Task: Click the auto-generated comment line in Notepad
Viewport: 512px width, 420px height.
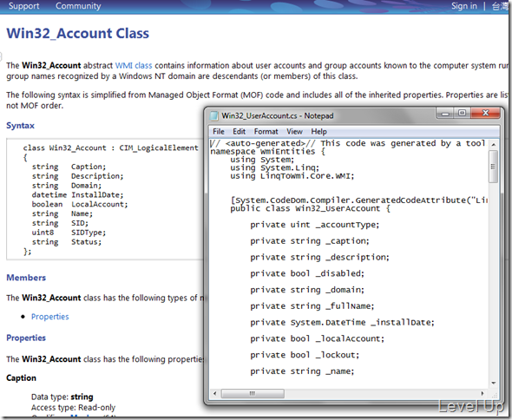Action: click(348, 143)
